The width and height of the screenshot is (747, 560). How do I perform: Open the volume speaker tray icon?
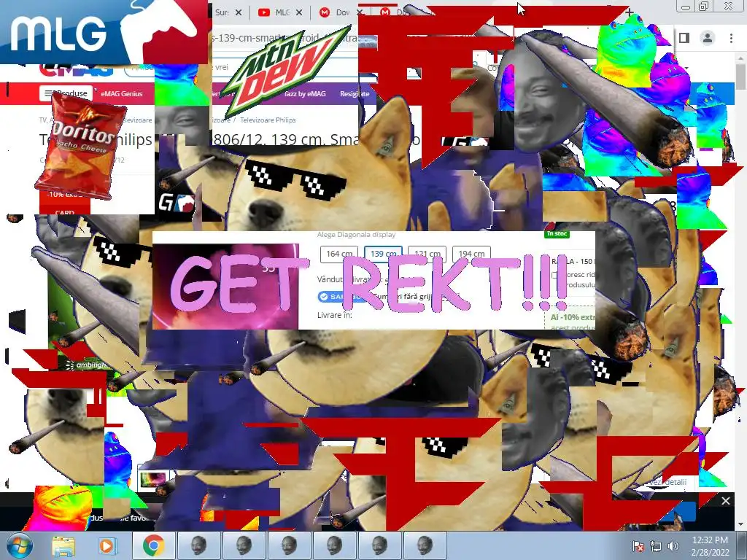coord(673,546)
